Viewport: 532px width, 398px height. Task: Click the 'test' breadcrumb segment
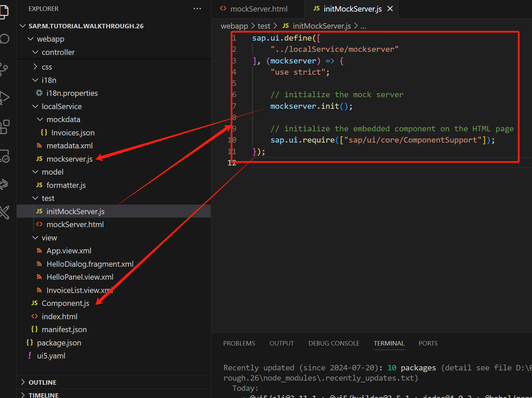[264, 26]
